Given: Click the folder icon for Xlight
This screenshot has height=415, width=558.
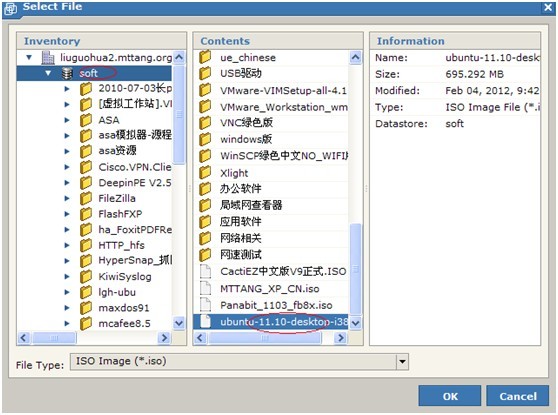Looking at the screenshot, I should 205,173.
